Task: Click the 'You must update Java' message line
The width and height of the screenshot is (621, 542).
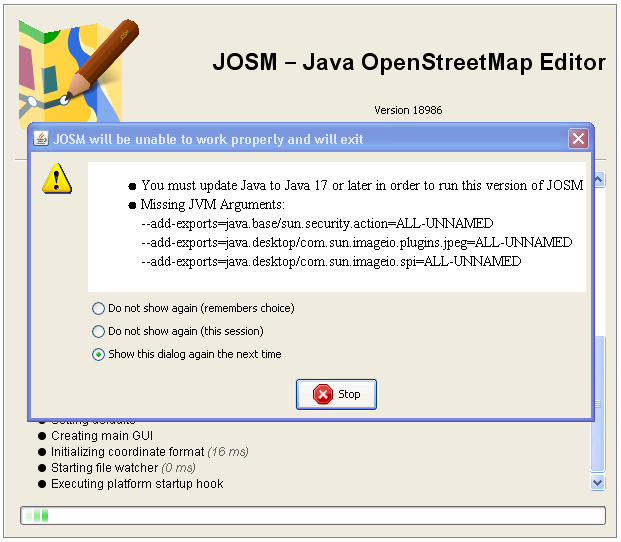Action: [361, 185]
